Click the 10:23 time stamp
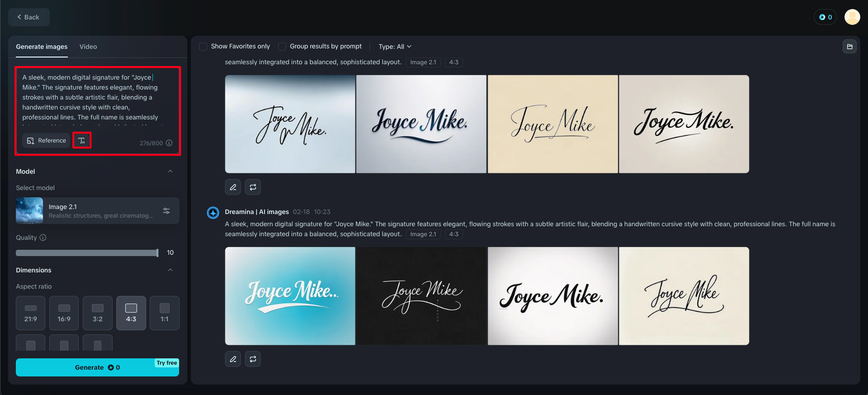Screen dimensions: 868x395 pyautogui.click(x=322, y=212)
